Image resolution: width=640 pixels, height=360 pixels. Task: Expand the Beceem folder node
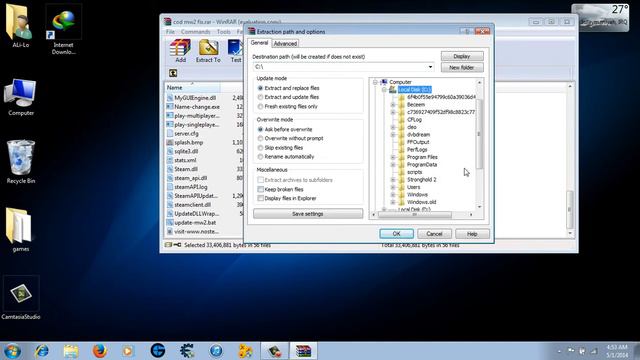(393, 105)
